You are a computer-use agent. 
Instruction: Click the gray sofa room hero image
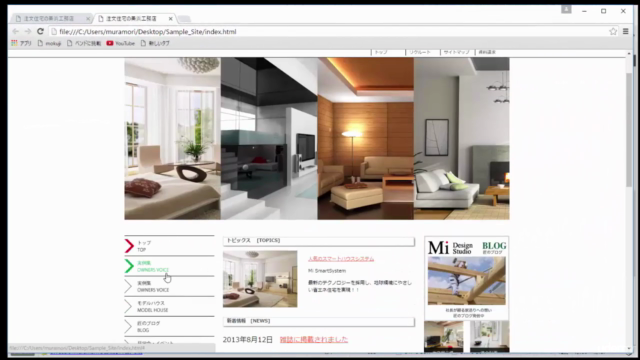[462, 138]
